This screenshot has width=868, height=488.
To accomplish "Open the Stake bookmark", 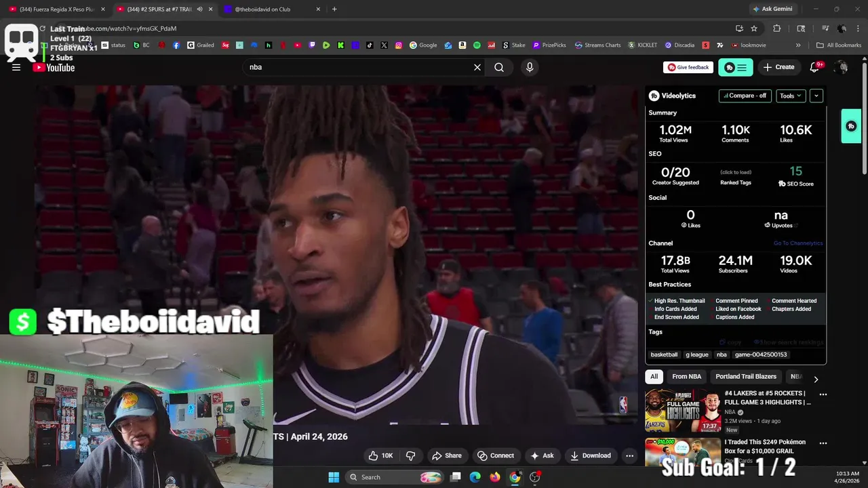I will (513, 45).
